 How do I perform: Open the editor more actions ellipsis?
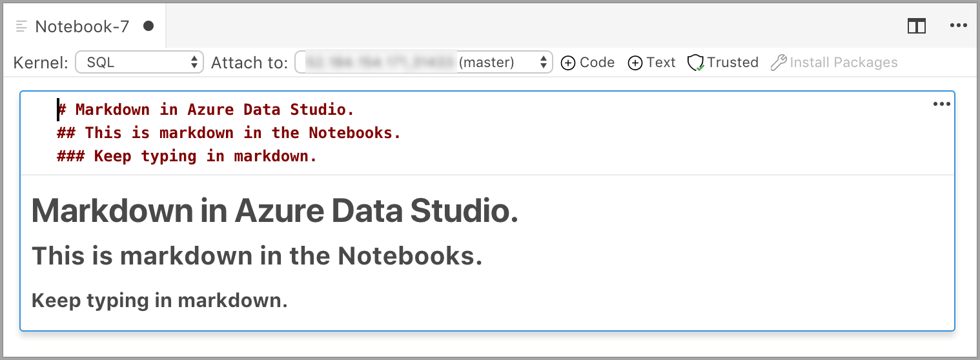coord(959,26)
